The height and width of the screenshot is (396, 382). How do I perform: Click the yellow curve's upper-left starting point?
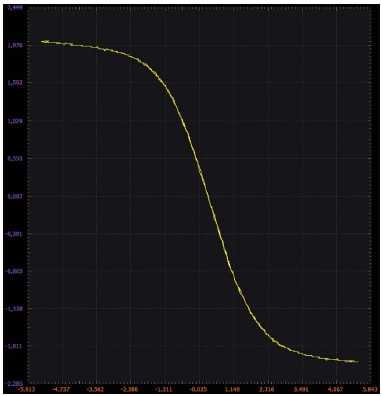pyautogui.click(x=42, y=41)
